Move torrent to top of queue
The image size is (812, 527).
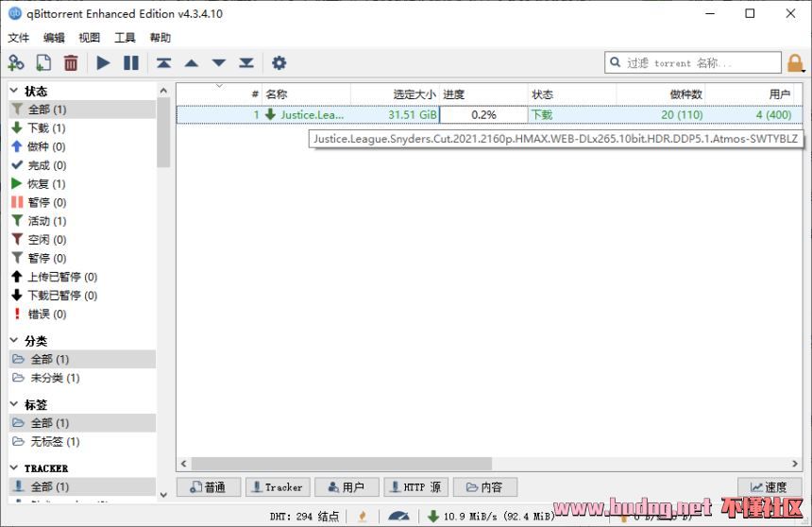[163, 63]
